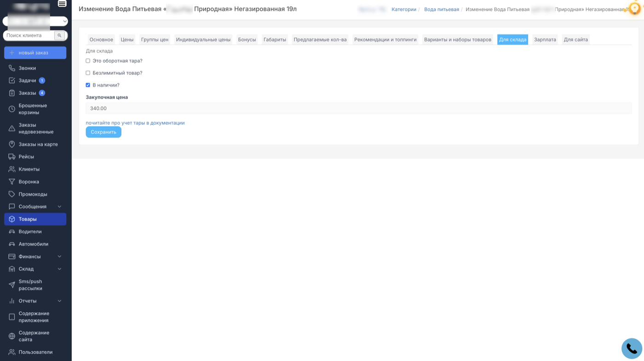Click the Закупочная цена input field
Image resolution: width=644 pixels, height=361 pixels.
pyautogui.click(x=358, y=108)
